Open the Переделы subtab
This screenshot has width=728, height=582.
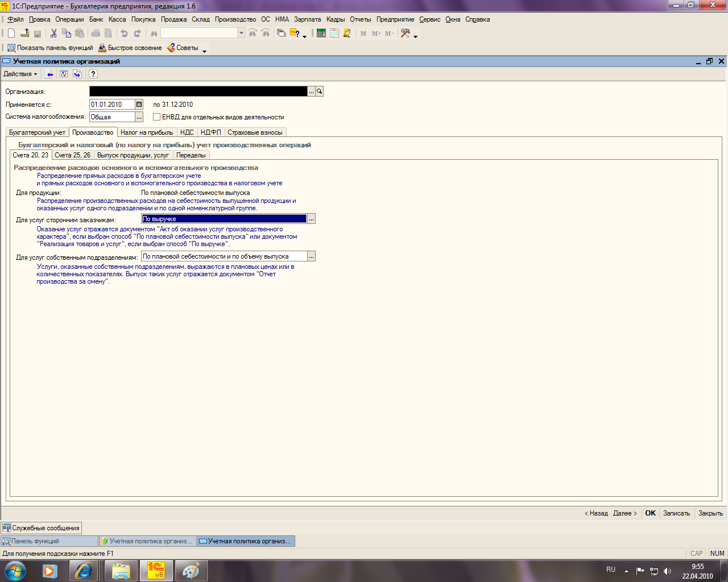click(x=191, y=155)
